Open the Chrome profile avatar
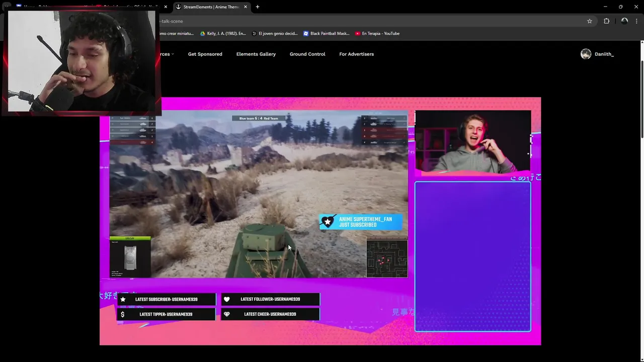 tap(624, 21)
